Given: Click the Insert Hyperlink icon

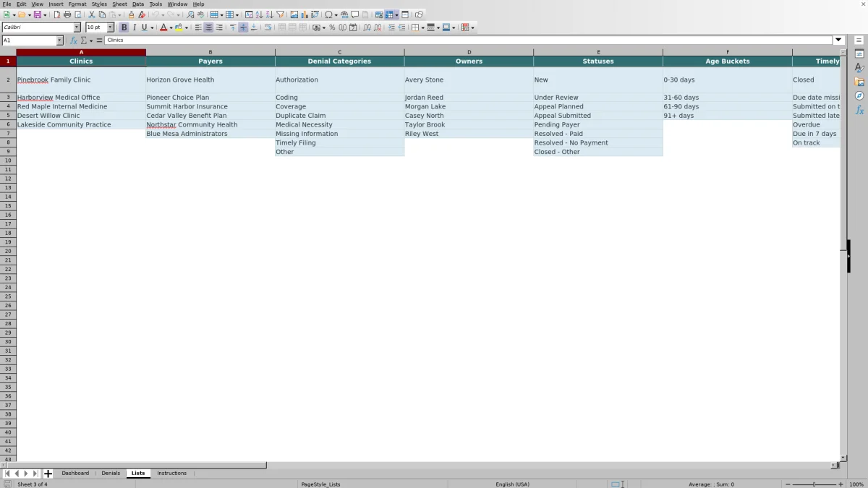Looking at the screenshot, I should 344,14.
